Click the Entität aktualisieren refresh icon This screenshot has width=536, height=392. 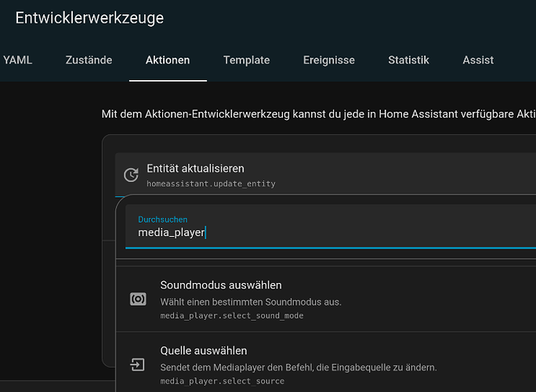[131, 175]
